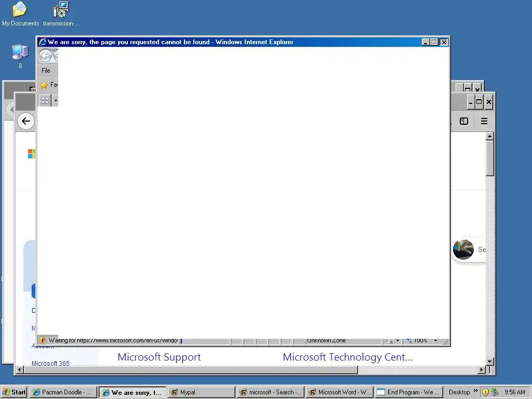Click the Microsoft 365 link
Image resolution: width=532 pixels, height=399 pixels.
point(50,363)
